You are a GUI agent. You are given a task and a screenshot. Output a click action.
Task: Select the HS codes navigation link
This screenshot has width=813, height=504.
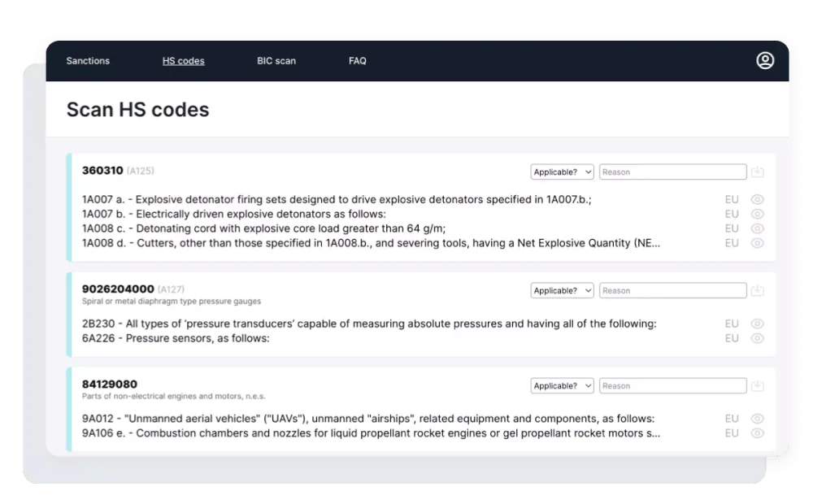[x=184, y=61]
